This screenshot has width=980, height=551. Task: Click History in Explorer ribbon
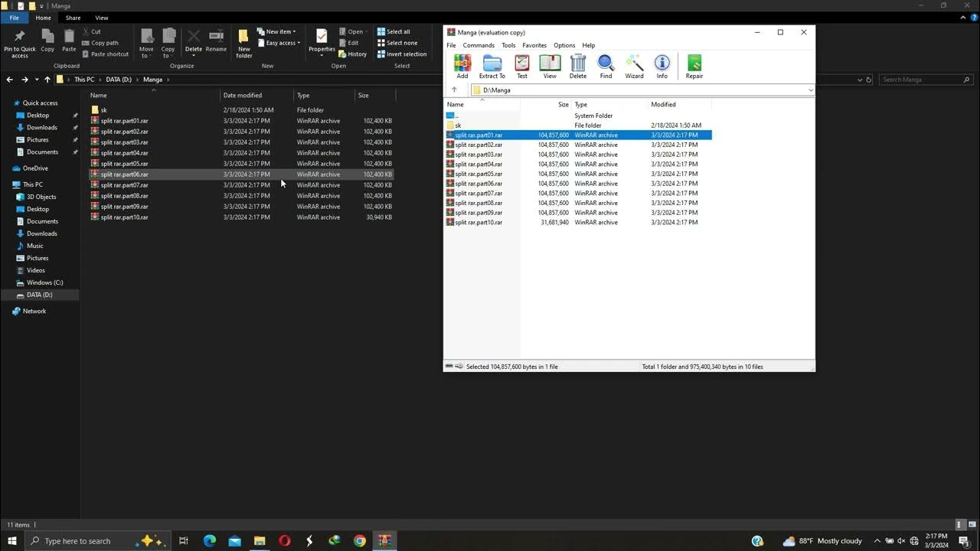(x=352, y=54)
